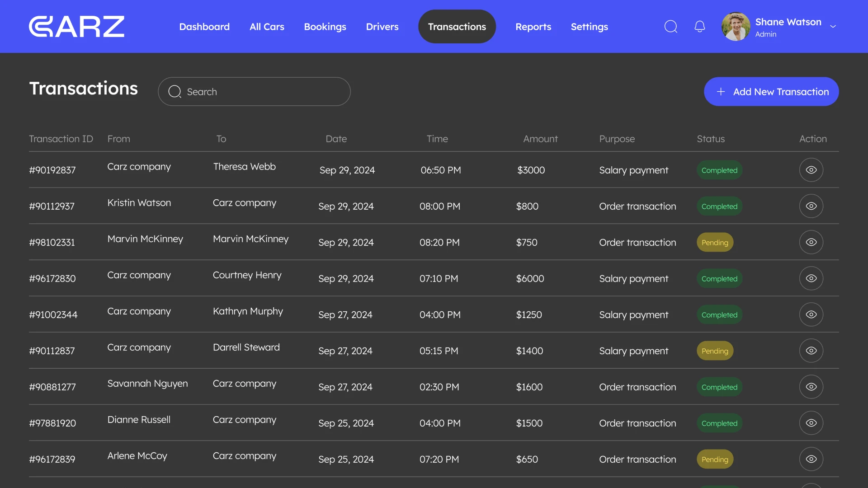
Task: View Marvin McKinney's pending transaction details
Action: (x=811, y=242)
